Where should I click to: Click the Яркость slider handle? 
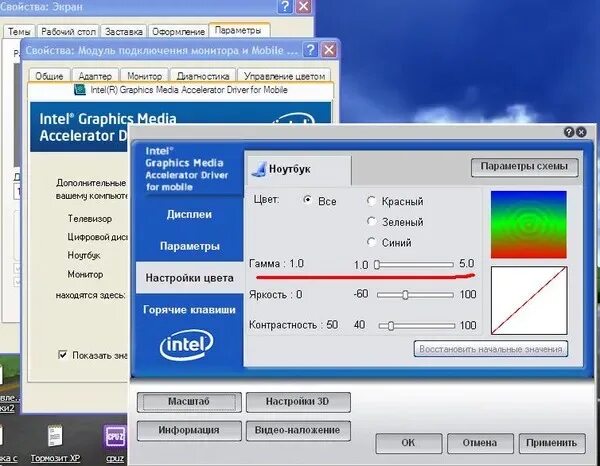(405, 295)
